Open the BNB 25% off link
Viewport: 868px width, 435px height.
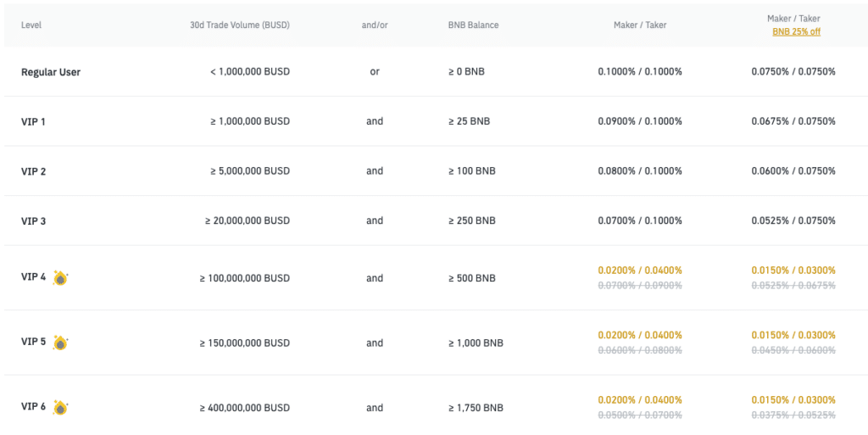pyautogui.click(x=796, y=31)
